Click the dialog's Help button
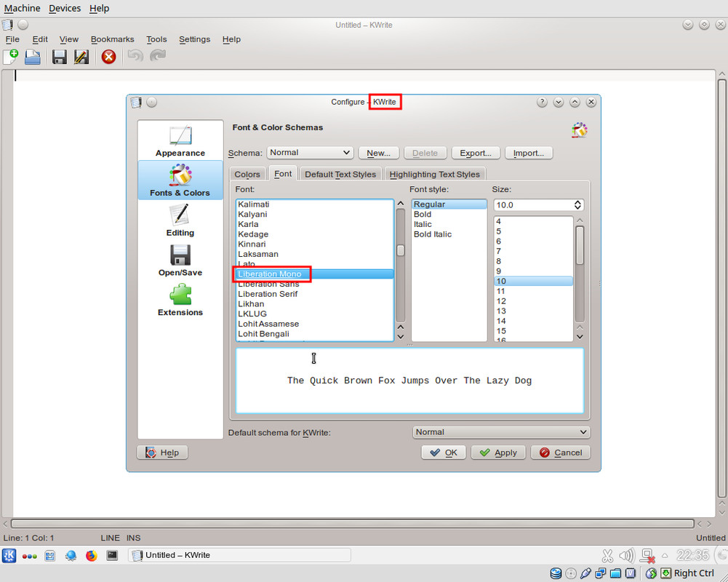This screenshot has width=728, height=582. (x=162, y=453)
